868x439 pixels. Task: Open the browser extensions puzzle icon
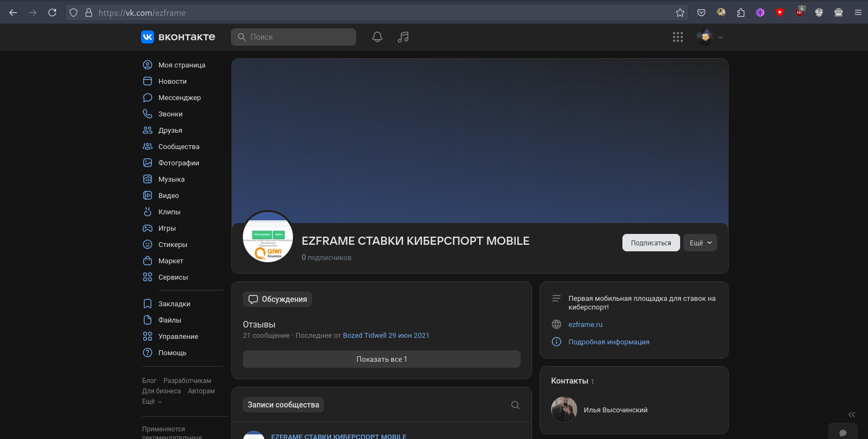[741, 13]
